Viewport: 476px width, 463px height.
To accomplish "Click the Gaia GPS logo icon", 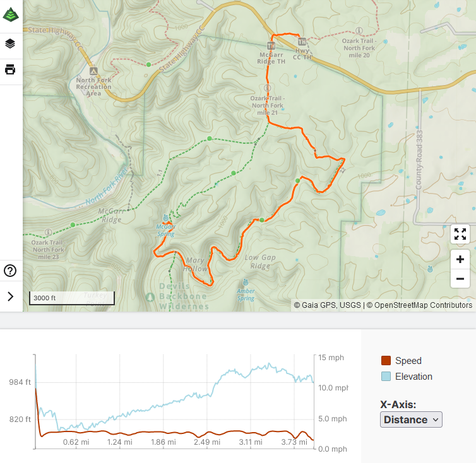I will pyautogui.click(x=11, y=12).
